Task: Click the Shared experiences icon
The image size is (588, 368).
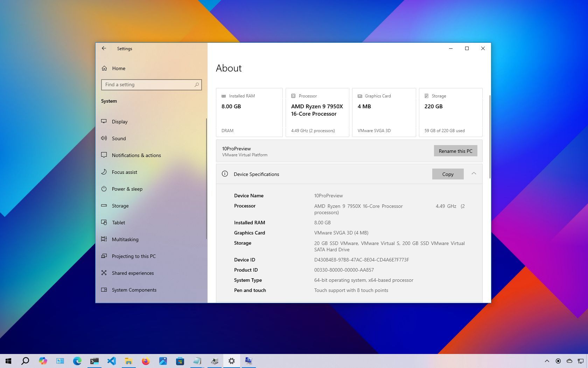Action: coord(104,273)
